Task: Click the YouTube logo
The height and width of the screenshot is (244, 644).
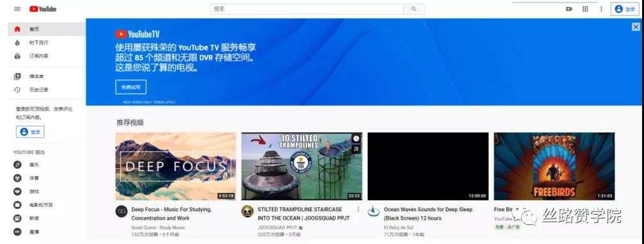Action: (43, 9)
